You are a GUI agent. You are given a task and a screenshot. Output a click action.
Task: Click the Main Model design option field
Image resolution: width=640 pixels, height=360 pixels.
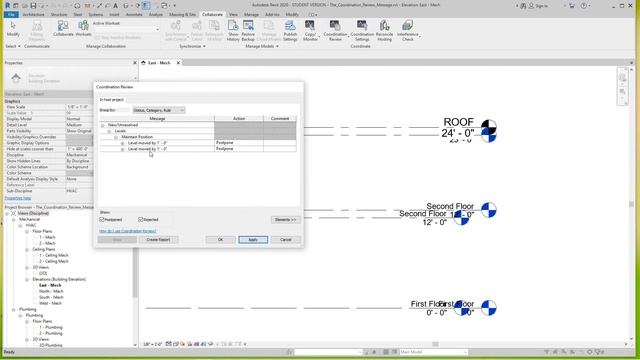click(x=433, y=352)
